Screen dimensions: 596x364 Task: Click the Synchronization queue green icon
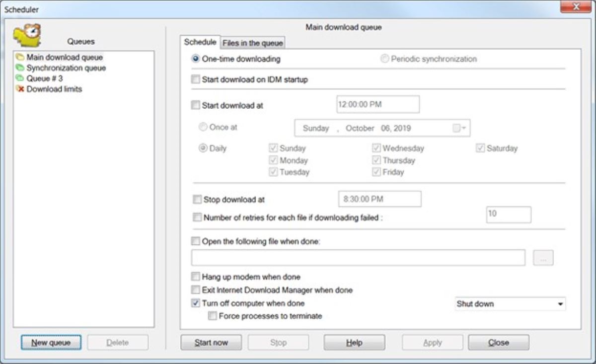[x=20, y=68]
